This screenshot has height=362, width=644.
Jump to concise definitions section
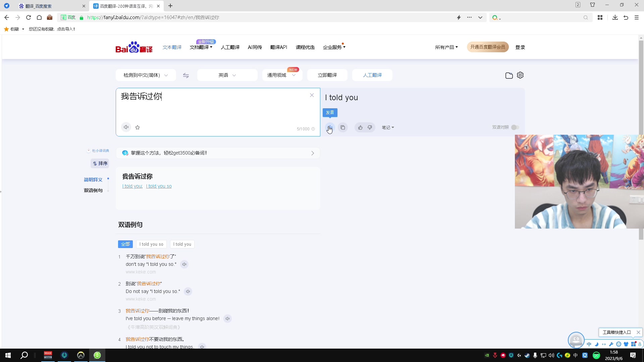tap(93, 180)
